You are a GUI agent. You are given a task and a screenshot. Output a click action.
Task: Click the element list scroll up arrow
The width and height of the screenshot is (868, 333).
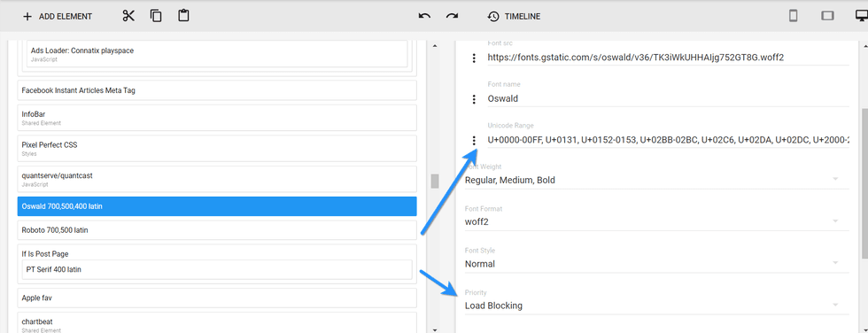coord(435,45)
